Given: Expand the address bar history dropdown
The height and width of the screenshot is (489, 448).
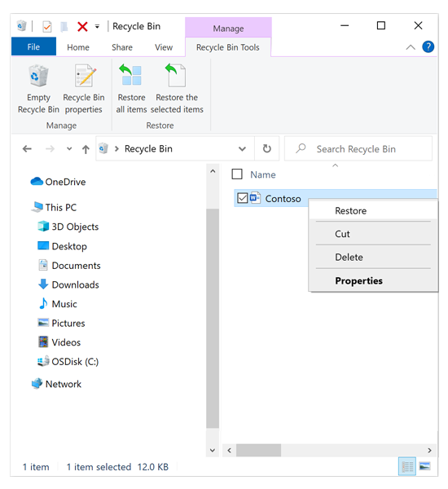Looking at the screenshot, I should [x=242, y=149].
